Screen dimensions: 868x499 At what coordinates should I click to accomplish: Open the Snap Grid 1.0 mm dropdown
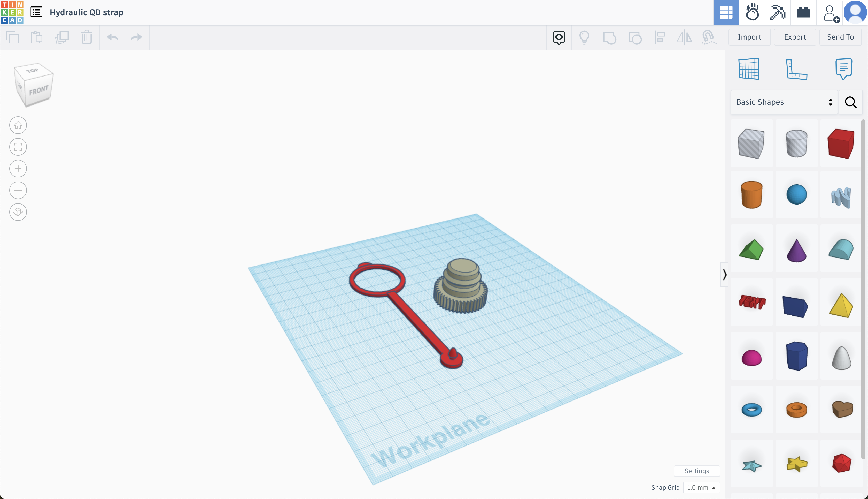[x=701, y=487]
